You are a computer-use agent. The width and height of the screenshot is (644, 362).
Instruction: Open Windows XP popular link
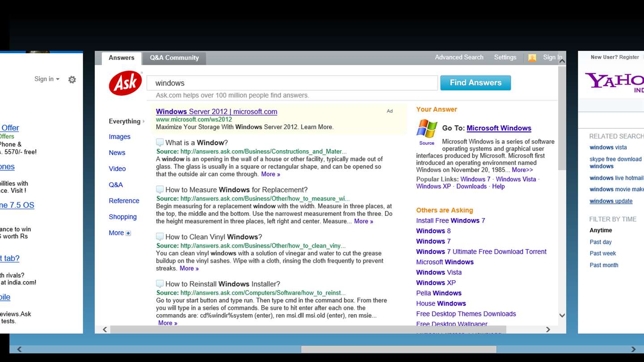click(x=434, y=187)
